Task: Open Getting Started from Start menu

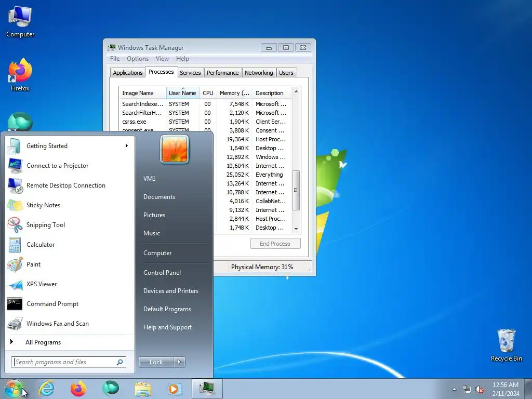Action: (x=70, y=146)
